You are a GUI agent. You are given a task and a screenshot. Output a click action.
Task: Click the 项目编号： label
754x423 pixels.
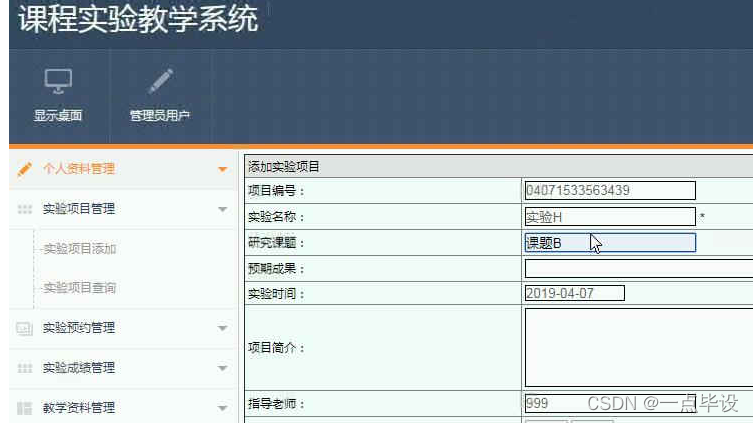pos(276,191)
